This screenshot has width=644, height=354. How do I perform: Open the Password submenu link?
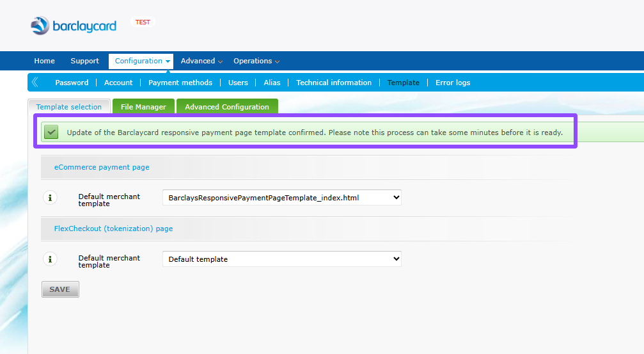(72, 83)
